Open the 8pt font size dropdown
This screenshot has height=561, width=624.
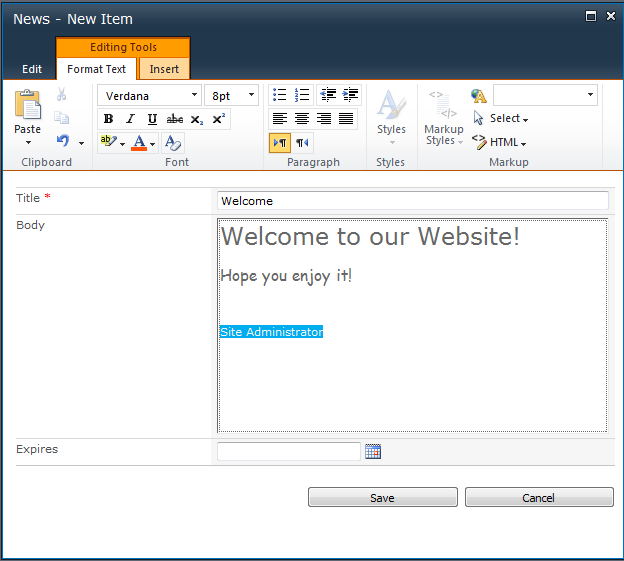250,95
